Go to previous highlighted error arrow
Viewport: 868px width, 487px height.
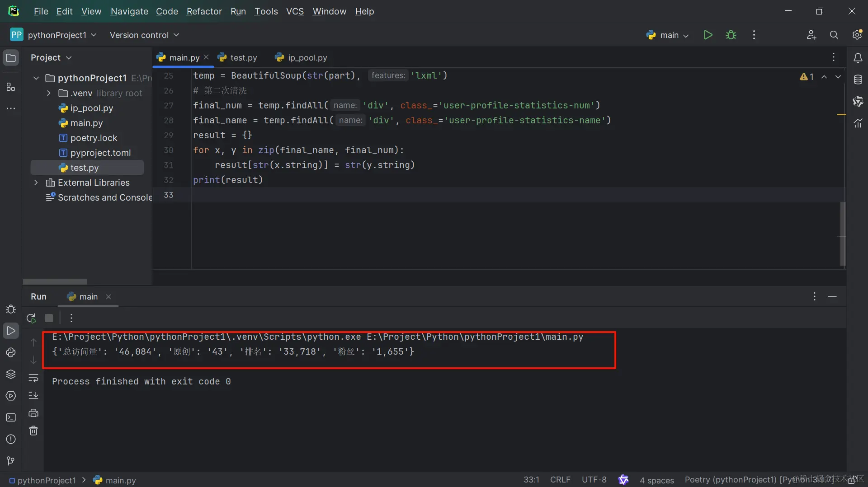[824, 77]
